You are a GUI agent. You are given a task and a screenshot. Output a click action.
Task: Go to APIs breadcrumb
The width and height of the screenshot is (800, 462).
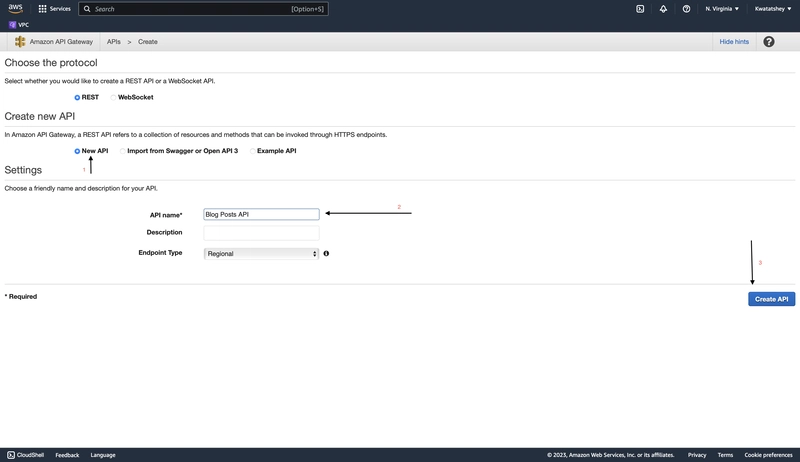pyautogui.click(x=114, y=42)
